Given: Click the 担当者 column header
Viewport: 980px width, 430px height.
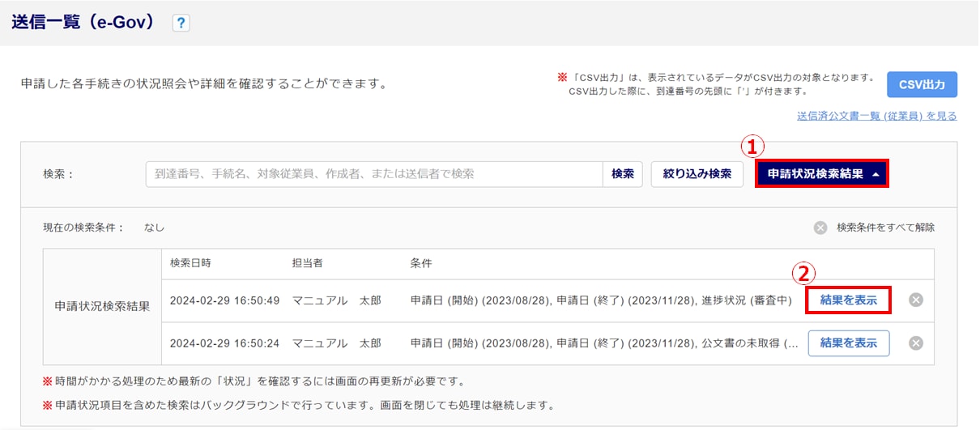Looking at the screenshot, I should [x=308, y=263].
